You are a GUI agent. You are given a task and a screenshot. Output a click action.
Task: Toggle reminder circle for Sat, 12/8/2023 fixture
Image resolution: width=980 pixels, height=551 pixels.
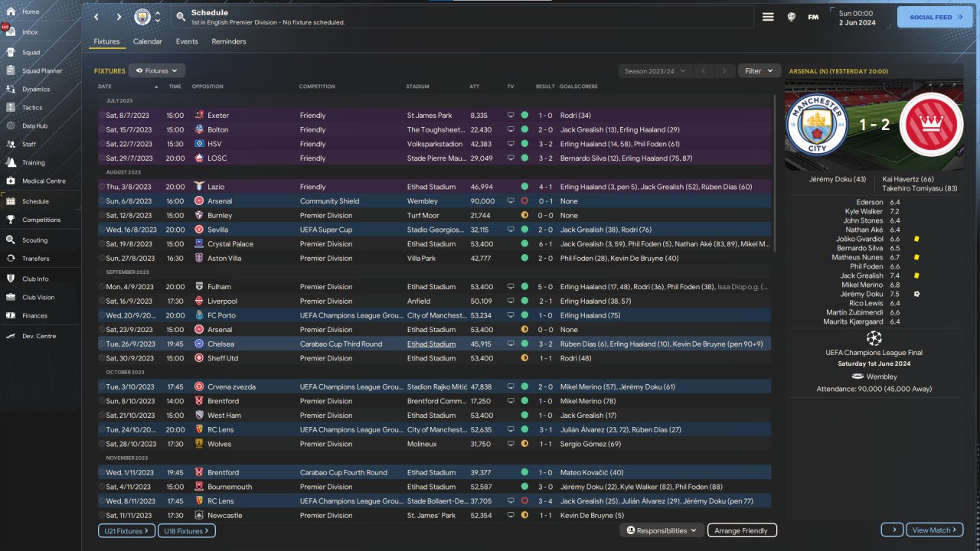coord(102,216)
